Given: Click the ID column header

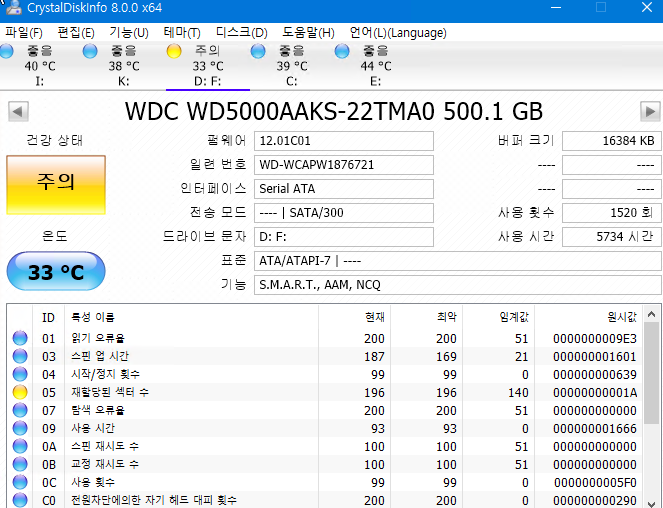Looking at the screenshot, I should pos(48,317).
